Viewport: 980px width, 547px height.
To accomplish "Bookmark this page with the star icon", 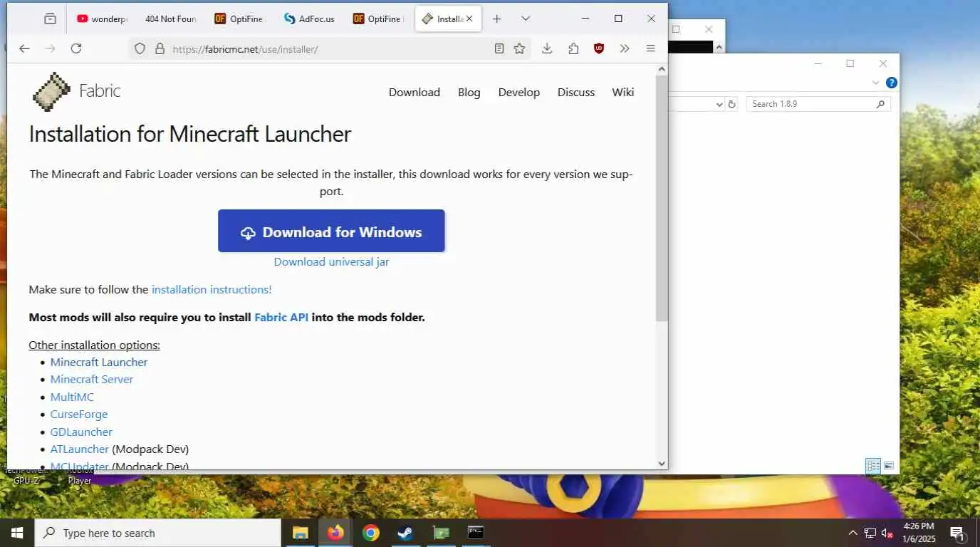I will point(519,48).
